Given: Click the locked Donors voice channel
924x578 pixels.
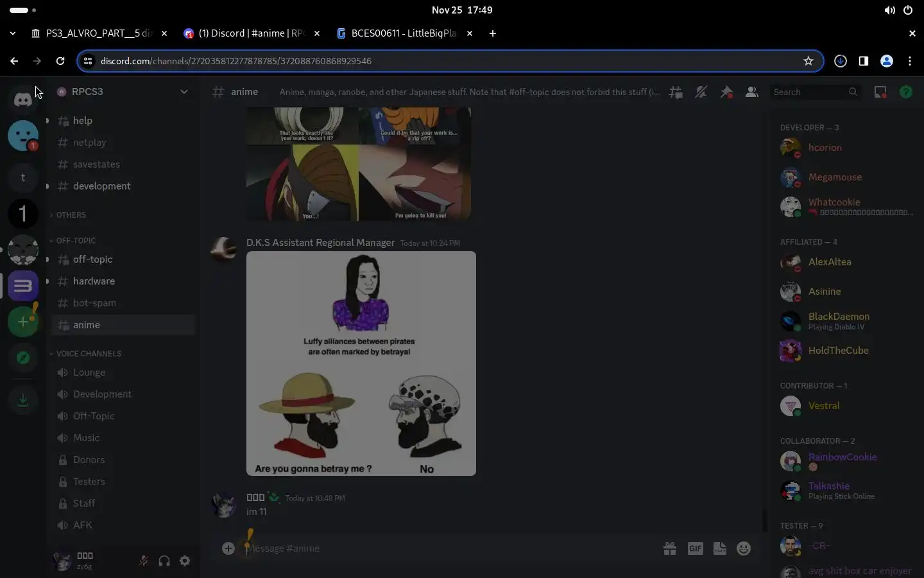Looking at the screenshot, I should [x=123, y=460].
